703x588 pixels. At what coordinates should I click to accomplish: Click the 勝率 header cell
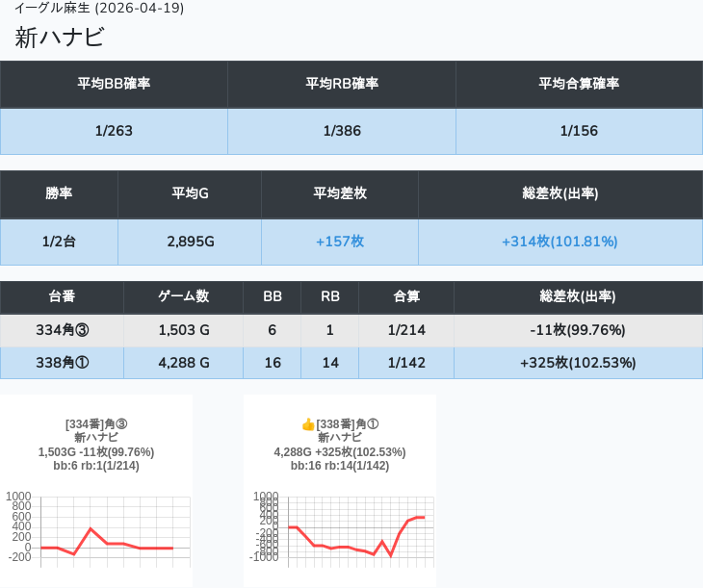click(x=59, y=193)
